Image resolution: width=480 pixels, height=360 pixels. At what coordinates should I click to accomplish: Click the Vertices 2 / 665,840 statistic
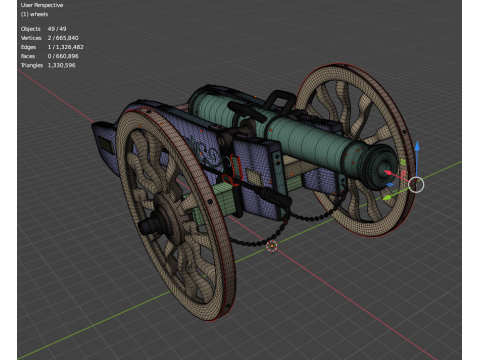[50, 38]
